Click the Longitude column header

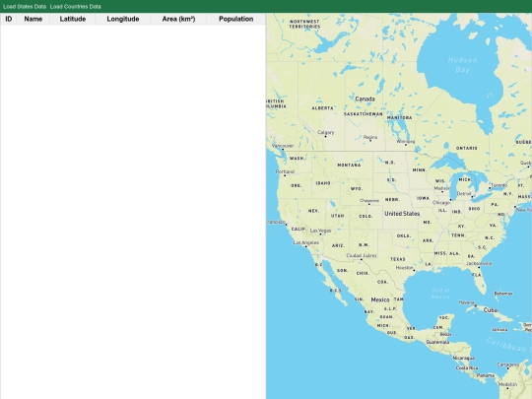point(123,19)
